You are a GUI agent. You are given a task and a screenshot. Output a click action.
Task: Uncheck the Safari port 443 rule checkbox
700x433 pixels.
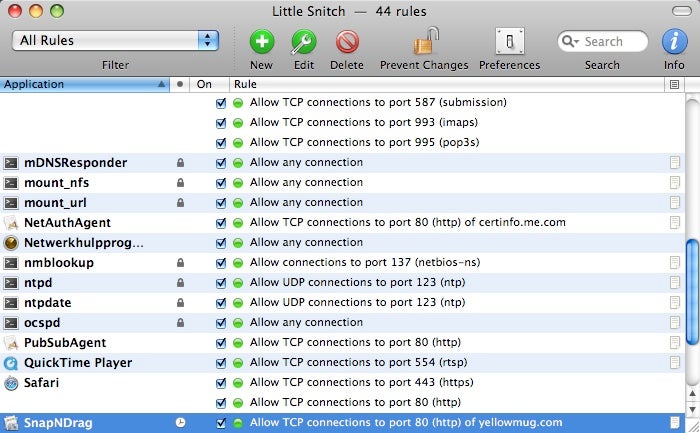pos(221,382)
